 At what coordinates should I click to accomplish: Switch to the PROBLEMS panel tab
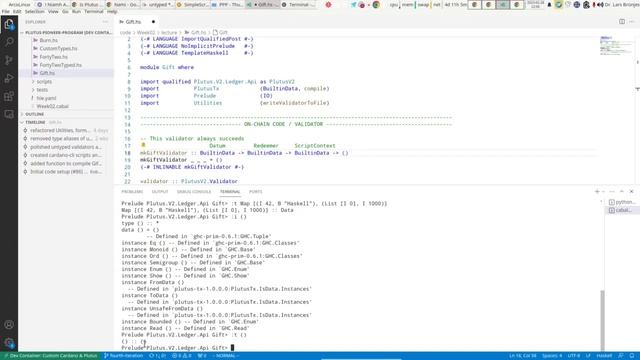tap(132, 191)
